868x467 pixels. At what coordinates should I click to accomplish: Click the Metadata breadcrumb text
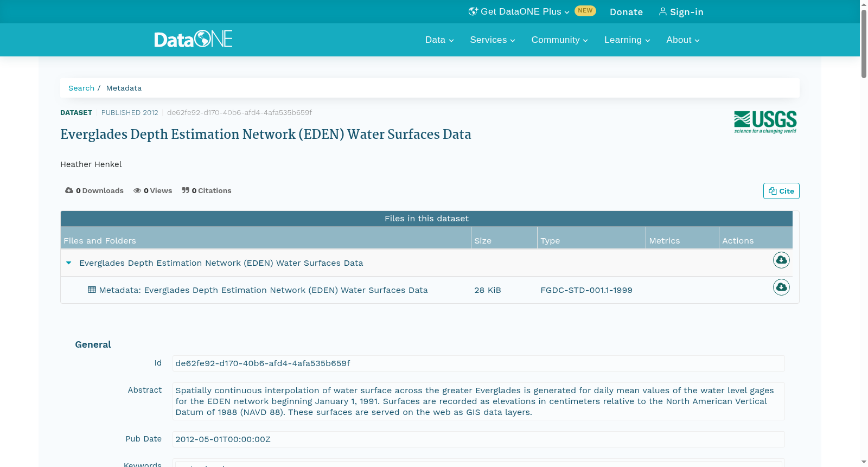coord(124,88)
